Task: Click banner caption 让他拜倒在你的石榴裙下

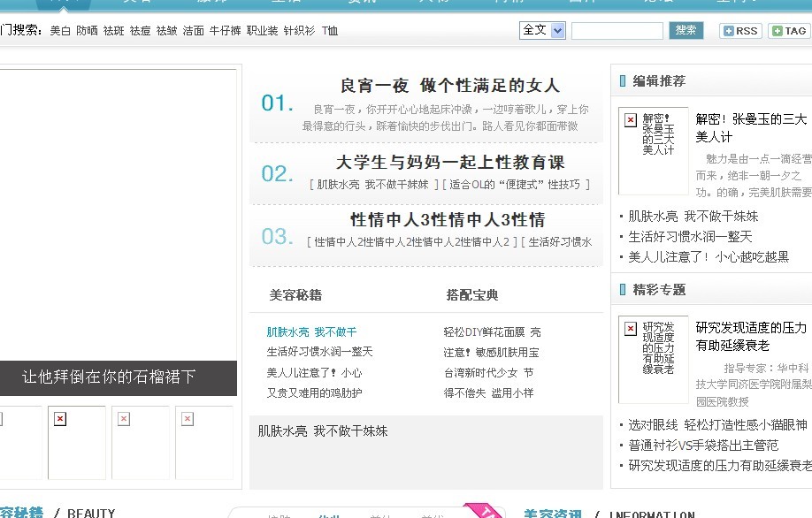Action: click(x=109, y=377)
